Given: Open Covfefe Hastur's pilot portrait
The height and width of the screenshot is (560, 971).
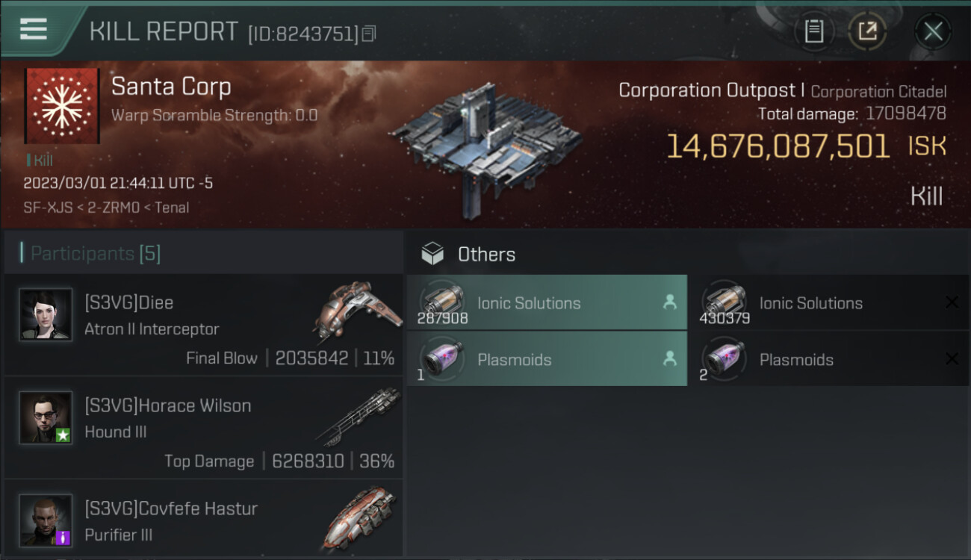Looking at the screenshot, I should (46, 520).
